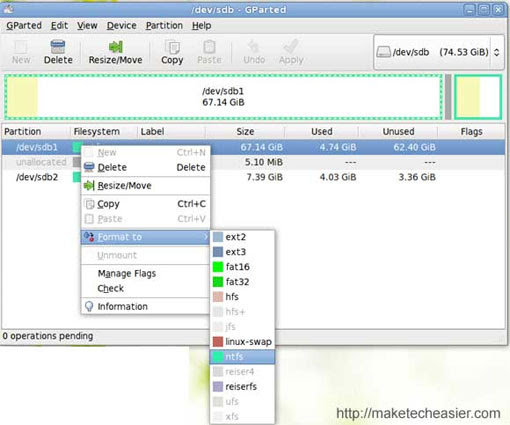
Task: Open the Partition menu
Action: [164, 26]
